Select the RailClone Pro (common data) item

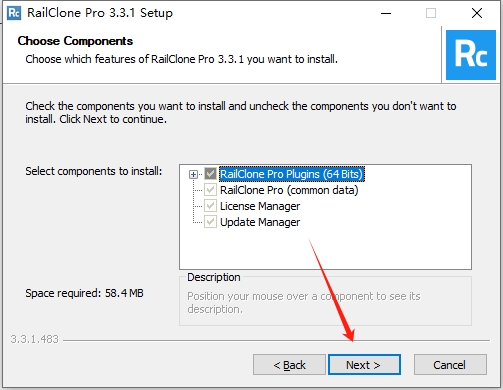click(x=289, y=190)
